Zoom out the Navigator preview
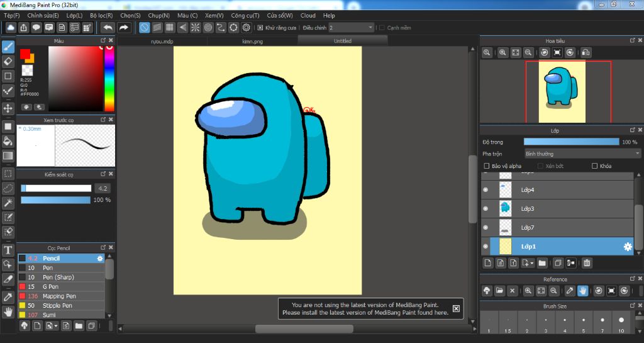This screenshot has width=644, height=343. tap(528, 53)
